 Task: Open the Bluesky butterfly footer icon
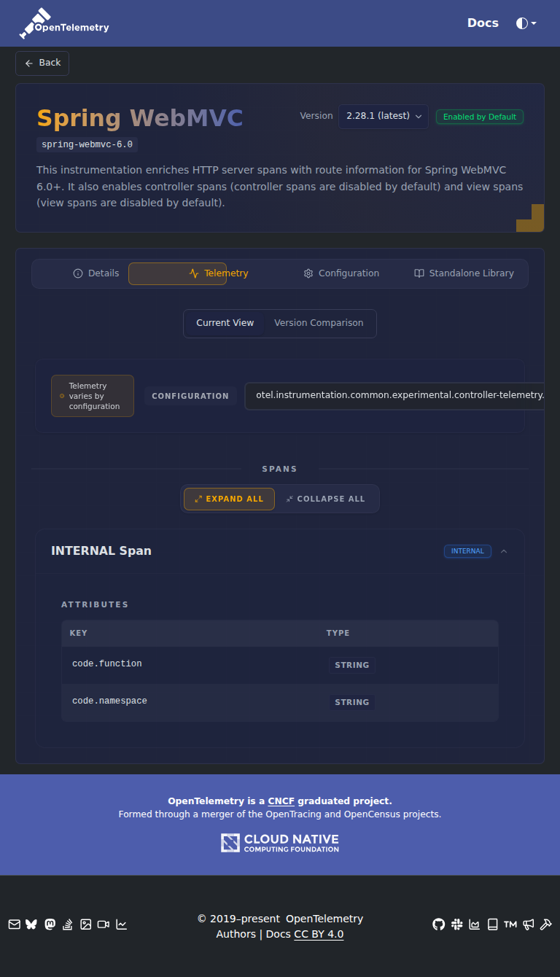coord(31,925)
